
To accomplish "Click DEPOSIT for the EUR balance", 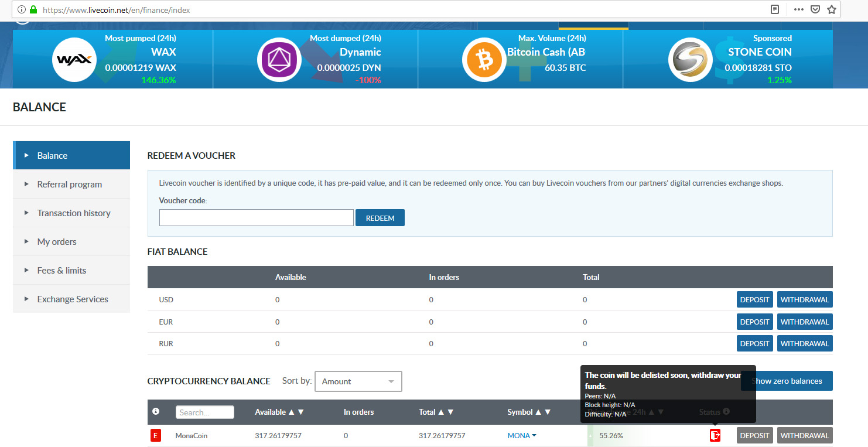I will click(754, 322).
